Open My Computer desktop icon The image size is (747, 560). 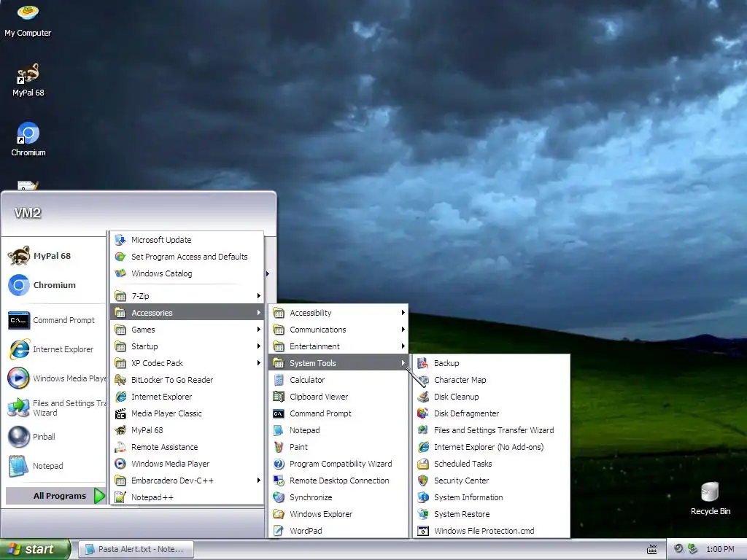[x=28, y=20]
